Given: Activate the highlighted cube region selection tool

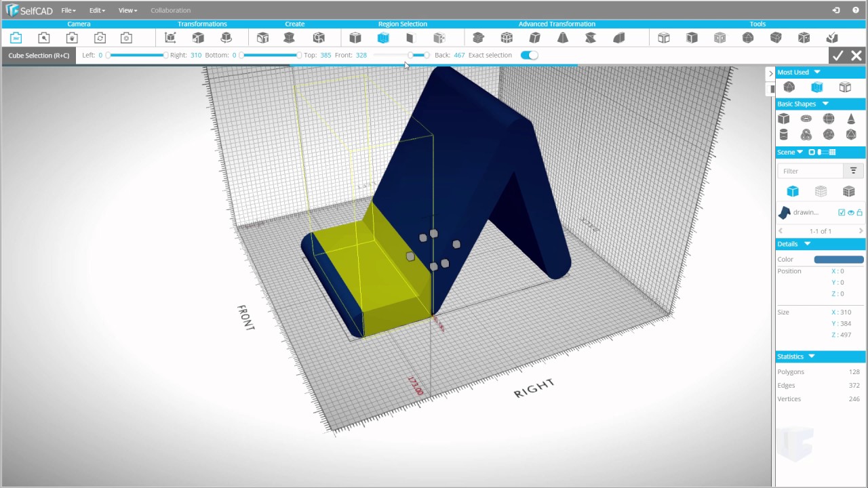Looking at the screenshot, I should pos(383,37).
